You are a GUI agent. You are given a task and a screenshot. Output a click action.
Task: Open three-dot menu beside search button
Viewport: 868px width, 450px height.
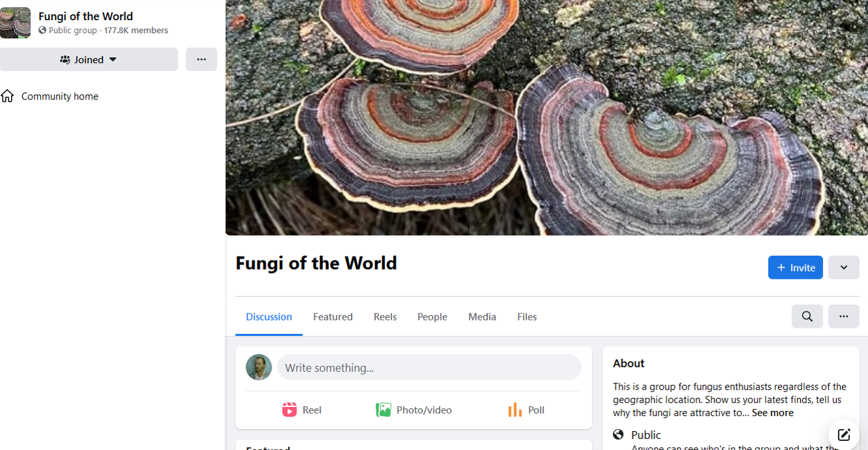pos(844,316)
